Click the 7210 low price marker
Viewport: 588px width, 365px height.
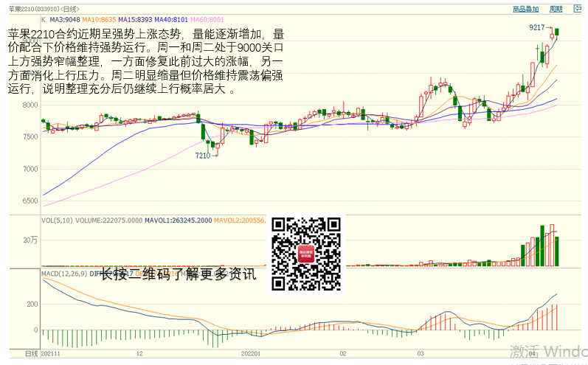click(x=202, y=156)
